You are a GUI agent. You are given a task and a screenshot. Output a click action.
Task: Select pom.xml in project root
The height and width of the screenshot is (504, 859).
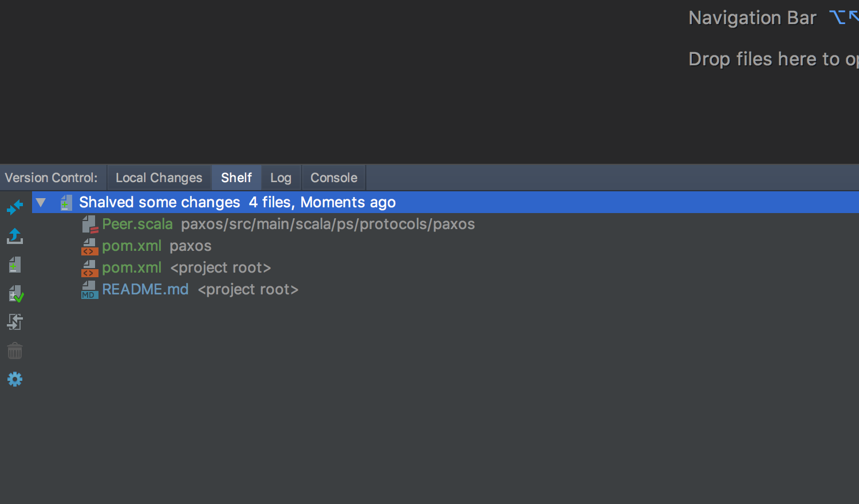click(132, 268)
